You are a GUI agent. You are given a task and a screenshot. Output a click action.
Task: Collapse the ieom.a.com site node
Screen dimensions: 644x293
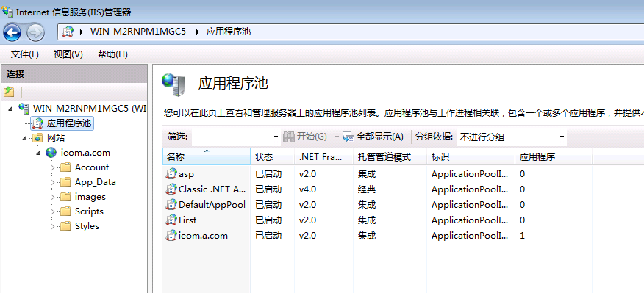coord(39,153)
